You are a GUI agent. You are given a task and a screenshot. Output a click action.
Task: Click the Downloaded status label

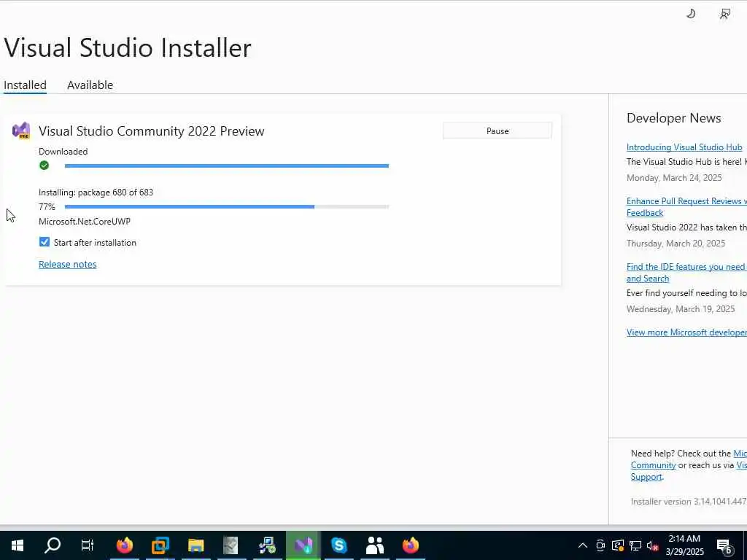(x=63, y=152)
